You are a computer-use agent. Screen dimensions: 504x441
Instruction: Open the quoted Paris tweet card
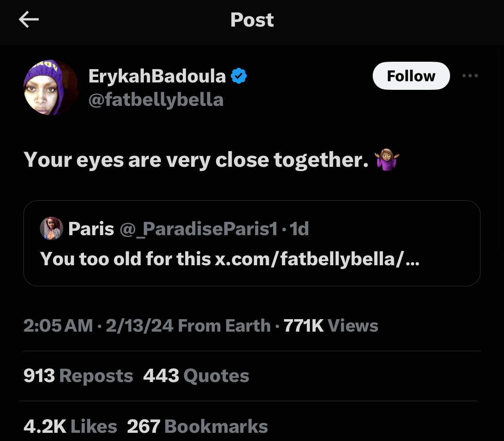[252, 243]
